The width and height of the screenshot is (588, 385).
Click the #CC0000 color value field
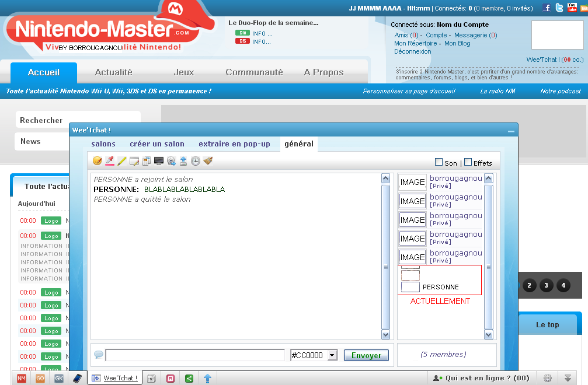pyautogui.click(x=309, y=355)
